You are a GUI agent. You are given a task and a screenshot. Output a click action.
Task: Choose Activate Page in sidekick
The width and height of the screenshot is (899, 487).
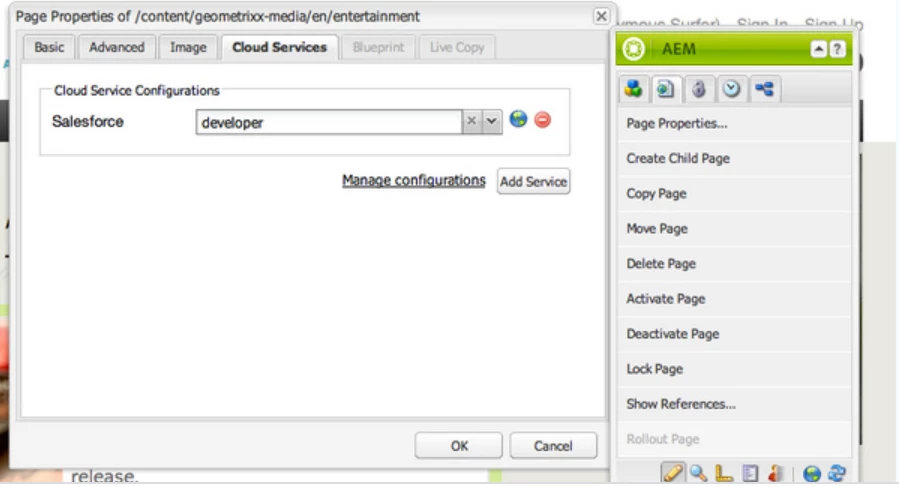pyautogui.click(x=734, y=299)
